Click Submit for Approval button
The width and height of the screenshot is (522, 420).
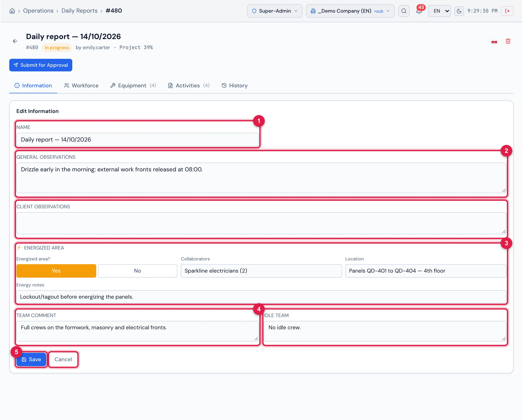pos(41,65)
